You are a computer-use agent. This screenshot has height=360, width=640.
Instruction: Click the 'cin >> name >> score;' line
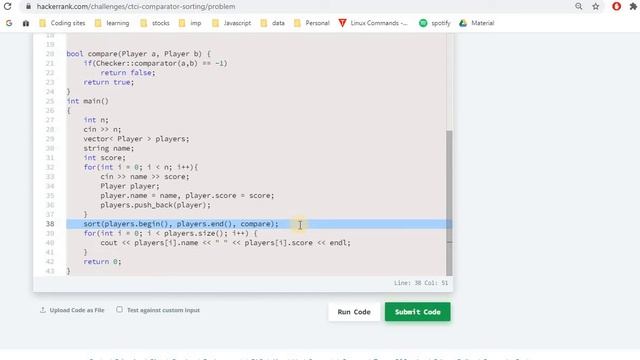pos(145,177)
